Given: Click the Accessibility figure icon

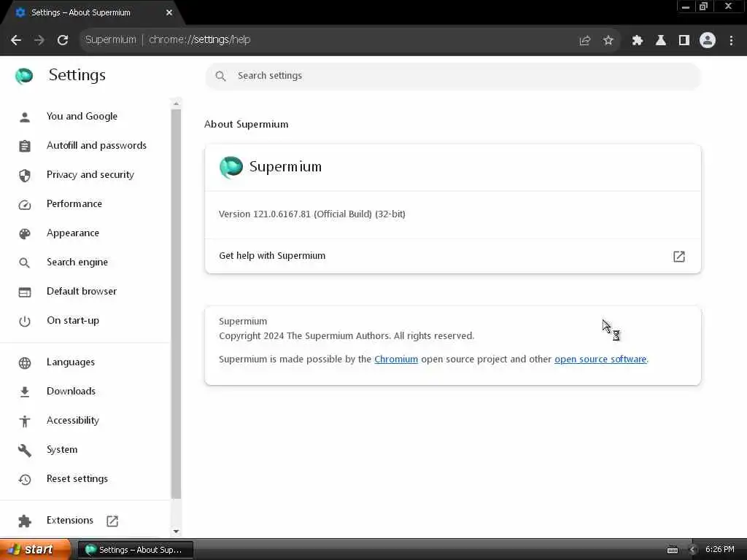Looking at the screenshot, I should pos(25,421).
